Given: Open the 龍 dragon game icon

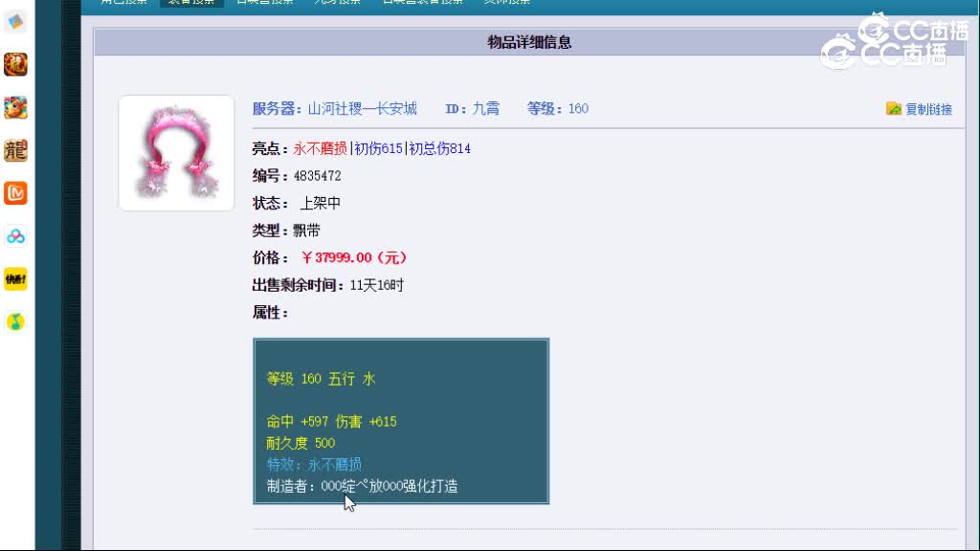Looking at the screenshot, I should point(15,150).
